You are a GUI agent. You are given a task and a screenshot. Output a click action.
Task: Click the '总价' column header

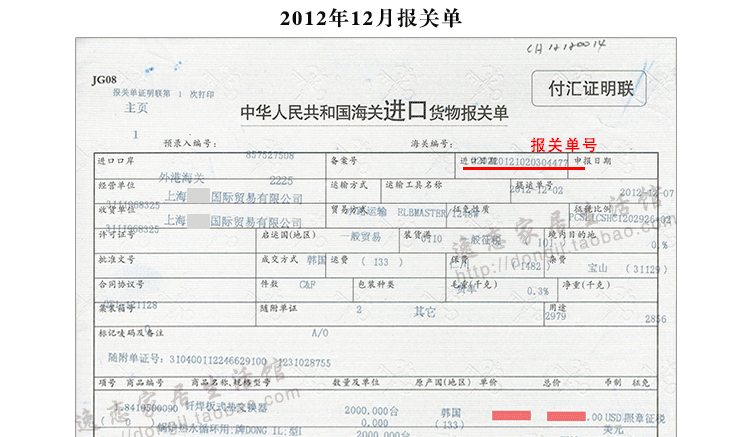click(551, 383)
